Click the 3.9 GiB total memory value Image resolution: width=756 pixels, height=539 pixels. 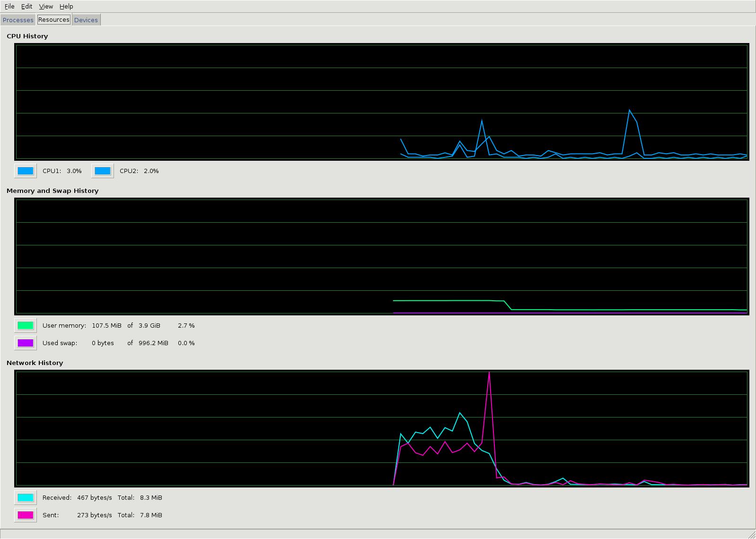click(149, 325)
